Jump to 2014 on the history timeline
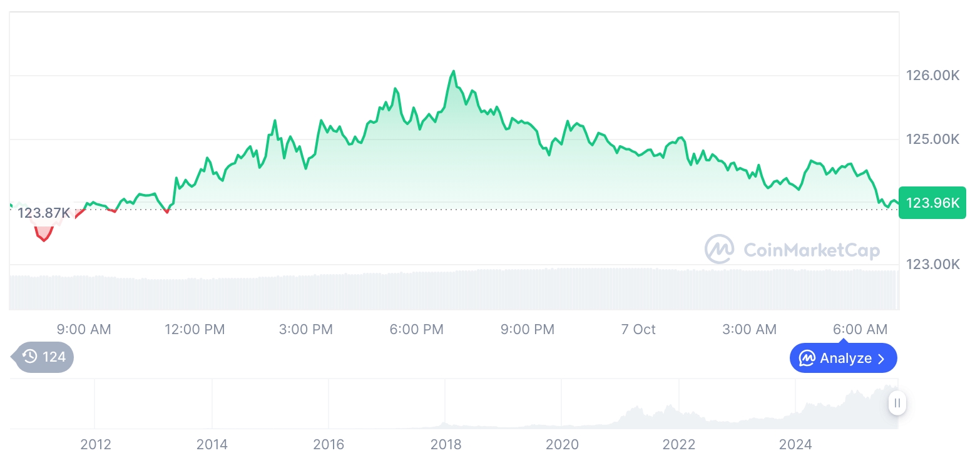Viewport: 980px width, 458px height. [x=212, y=445]
